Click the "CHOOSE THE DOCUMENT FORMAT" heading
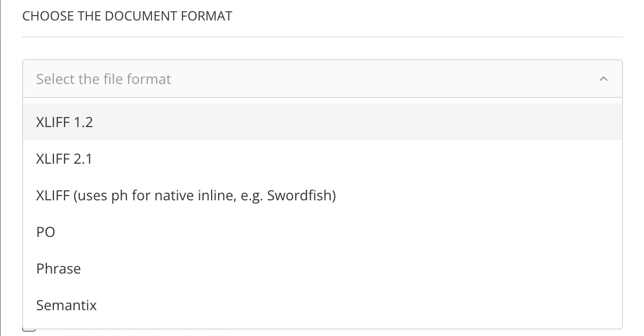The height and width of the screenshot is (336, 644). (127, 16)
